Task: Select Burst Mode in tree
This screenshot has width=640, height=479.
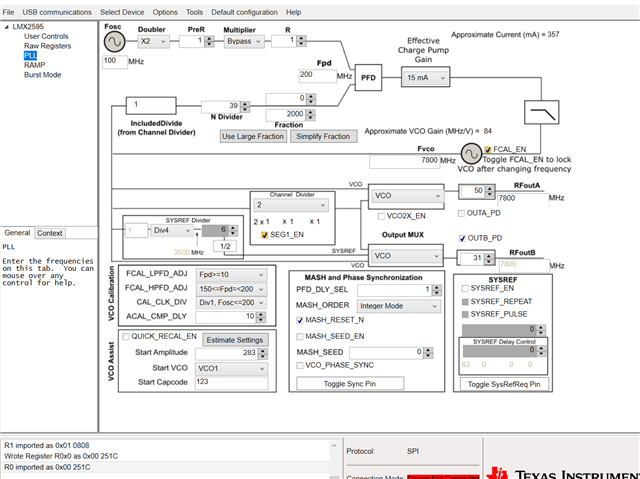Action: click(x=42, y=75)
